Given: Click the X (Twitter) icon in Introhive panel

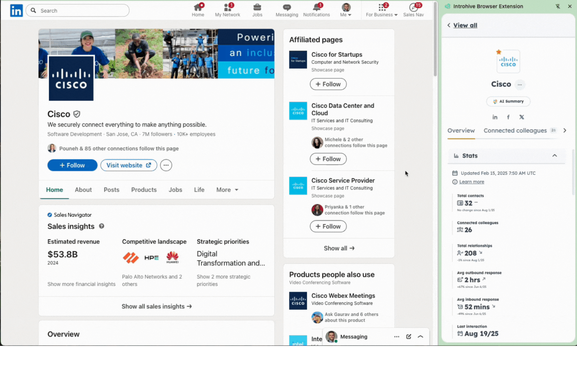Looking at the screenshot, I should pyautogui.click(x=521, y=117).
